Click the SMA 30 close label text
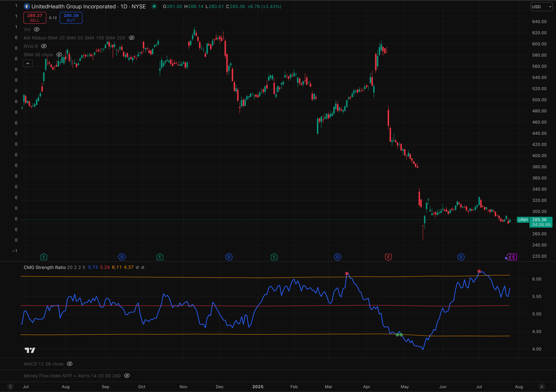556x392 pixels. coord(38,55)
